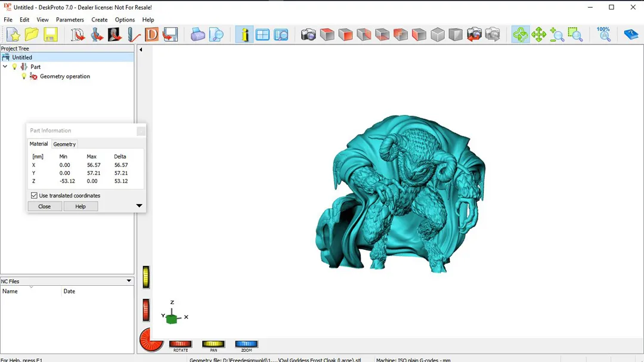Calculate toolpaths with the cutter icon

[x=133, y=35]
